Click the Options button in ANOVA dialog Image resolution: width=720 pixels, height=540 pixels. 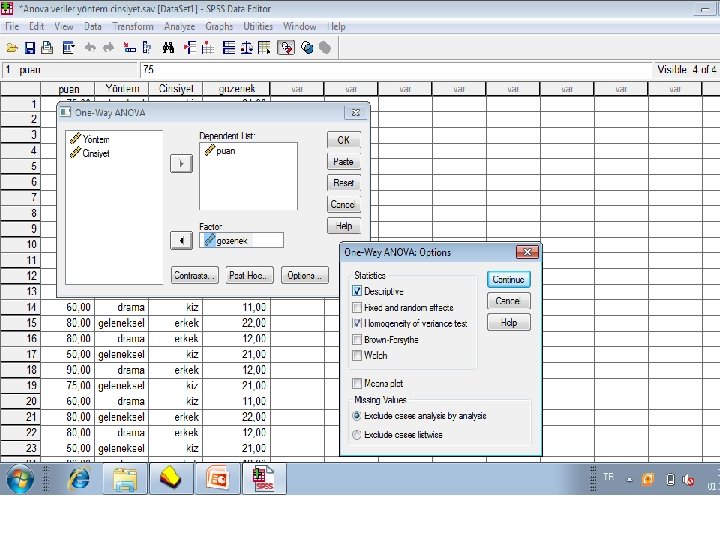click(x=305, y=275)
